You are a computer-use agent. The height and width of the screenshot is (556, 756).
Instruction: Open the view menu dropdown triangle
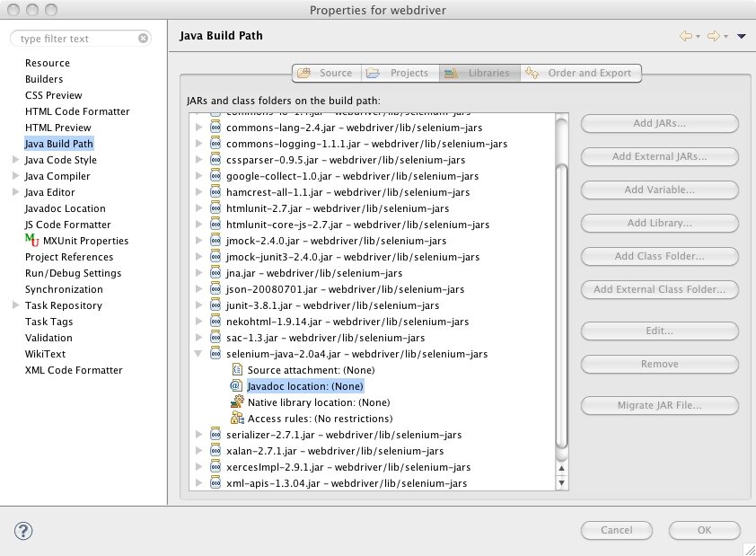[x=741, y=36]
